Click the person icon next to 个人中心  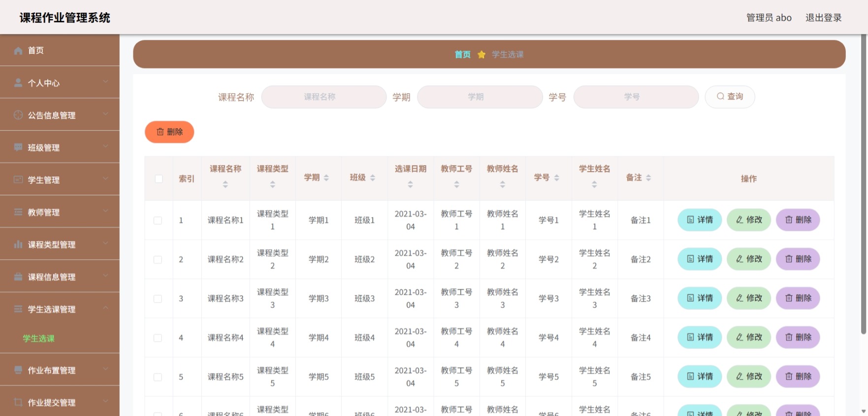(18, 83)
